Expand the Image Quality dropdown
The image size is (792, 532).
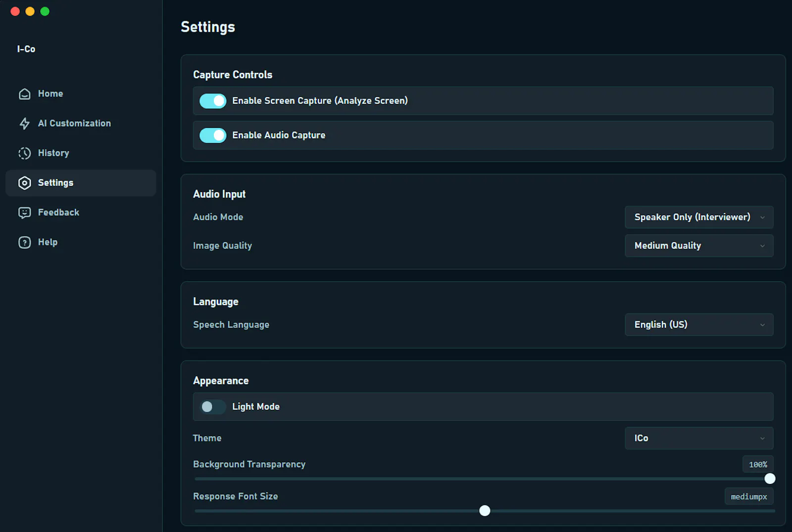699,246
